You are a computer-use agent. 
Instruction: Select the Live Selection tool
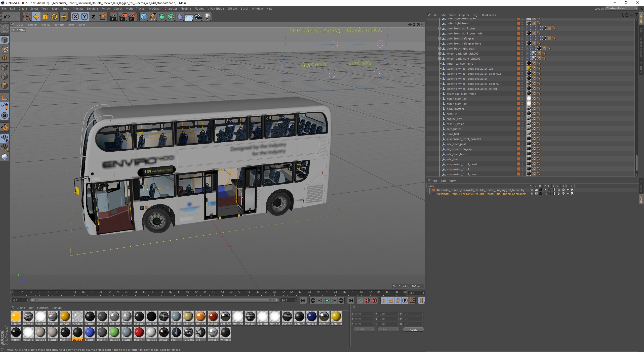tap(27, 17)
